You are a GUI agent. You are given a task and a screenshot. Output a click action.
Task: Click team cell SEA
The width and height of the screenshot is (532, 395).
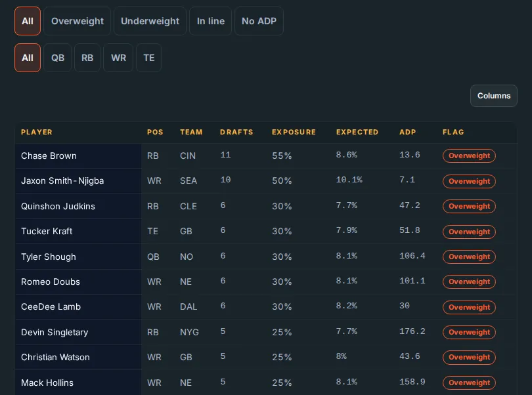tap(188, 180)
